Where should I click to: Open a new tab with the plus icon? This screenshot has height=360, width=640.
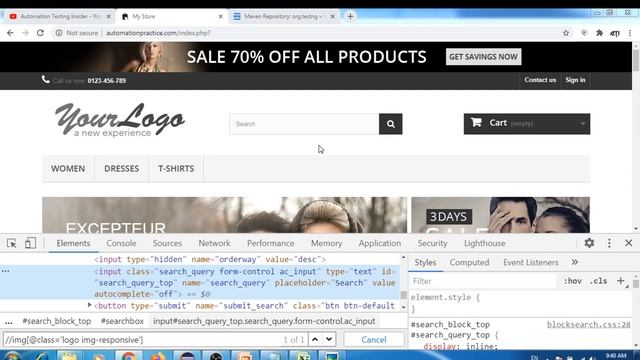click(350, 16)
